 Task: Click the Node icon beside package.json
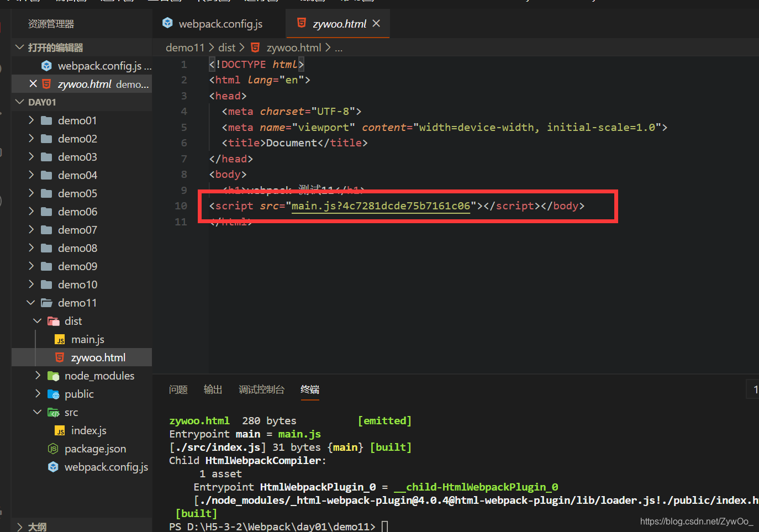pos(53,449)
